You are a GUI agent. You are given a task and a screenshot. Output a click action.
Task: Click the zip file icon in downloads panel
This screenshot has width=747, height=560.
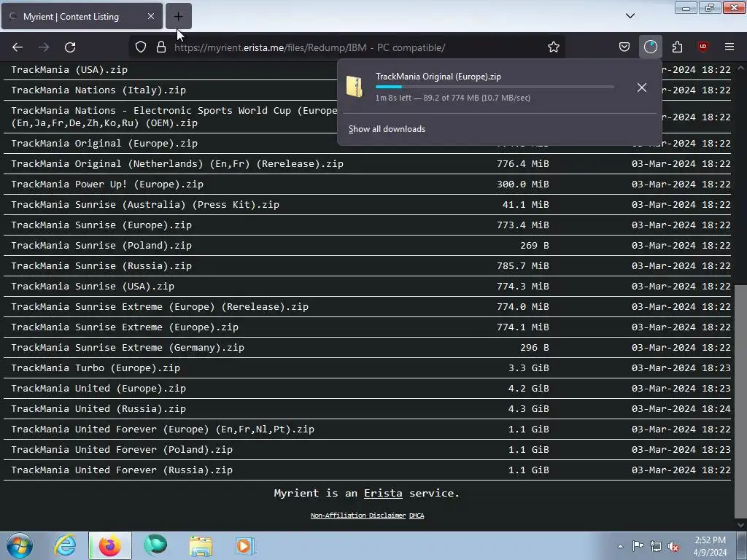click(355, 87)
